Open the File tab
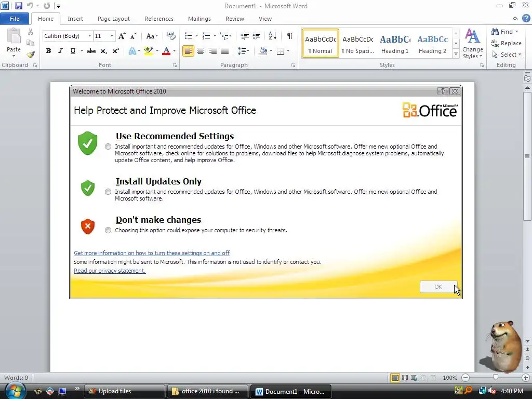 click(x=14, y=19)
